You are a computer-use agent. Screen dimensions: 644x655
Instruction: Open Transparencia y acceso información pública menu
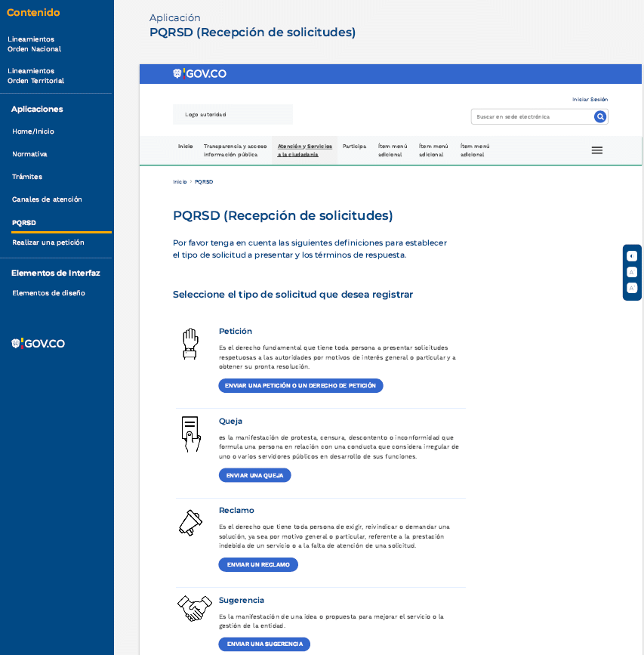pyautogui.click(x=235, y=150)
